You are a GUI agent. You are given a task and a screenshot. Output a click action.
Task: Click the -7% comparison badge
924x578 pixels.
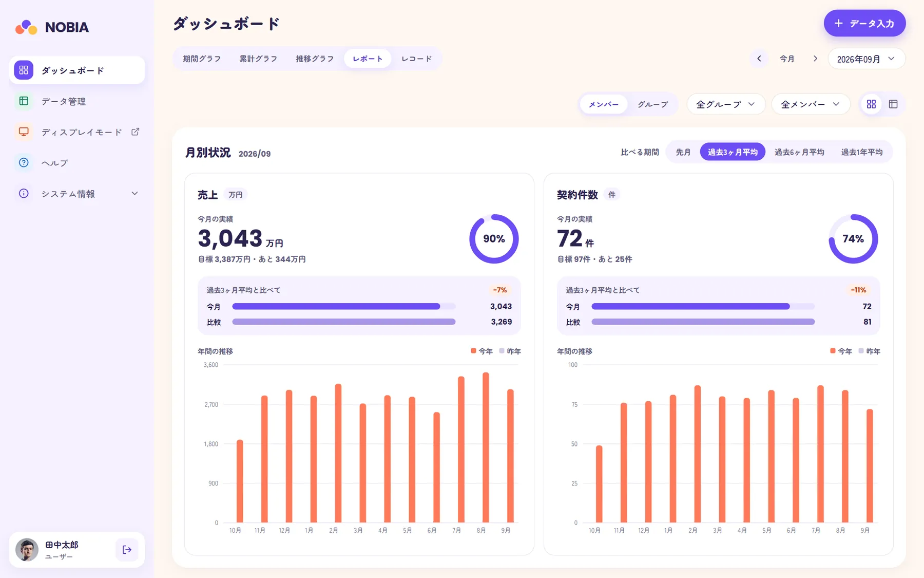click(500, 290)
